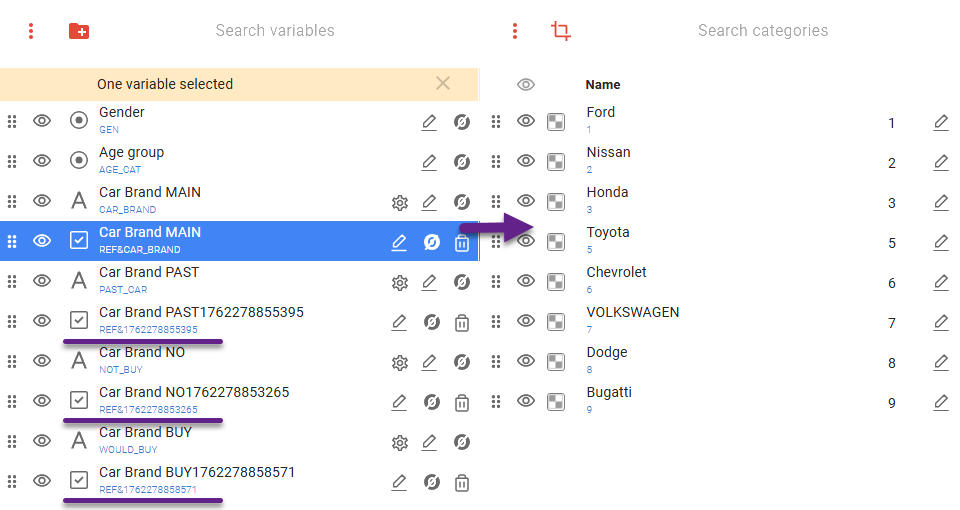Click the crop icon above categories
960x510 pixels.
coord(561,31)
